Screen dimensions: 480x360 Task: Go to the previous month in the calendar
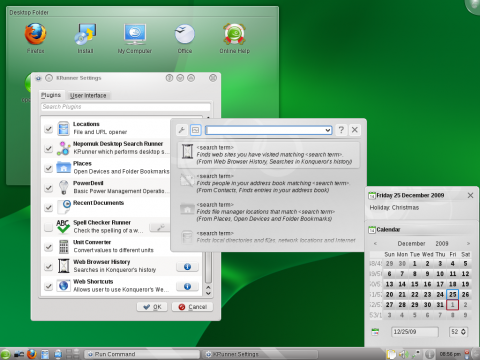(x=375, y=243)
